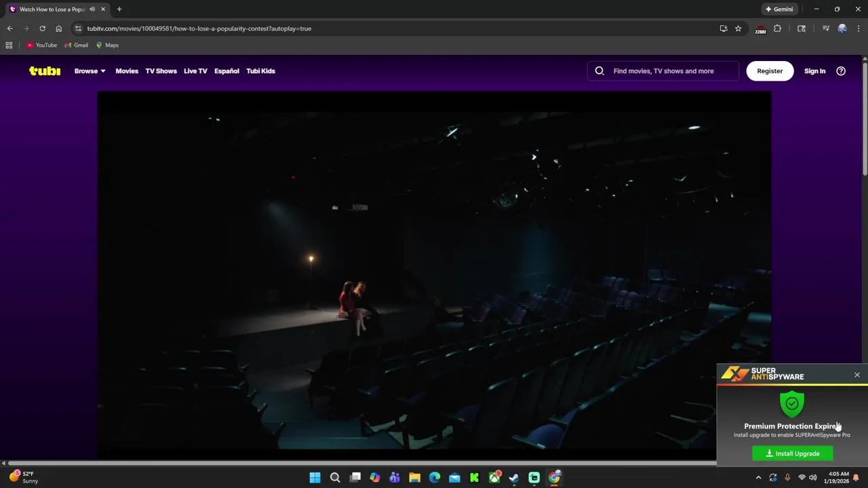Close the SUPERAntiSpyware notification
The image size is (868, 488).
pyautogui.click(x=857, y=375)
